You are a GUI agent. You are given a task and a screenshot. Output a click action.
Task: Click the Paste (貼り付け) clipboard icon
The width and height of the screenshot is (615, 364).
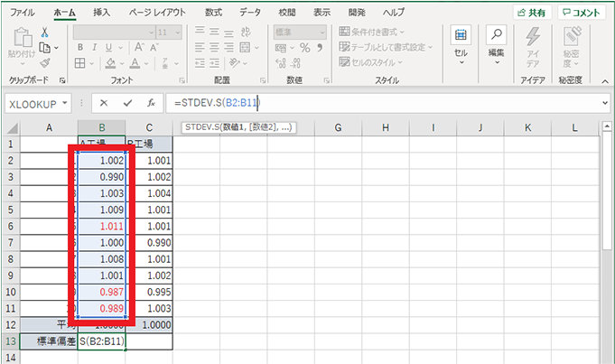[x=23, y=38]
